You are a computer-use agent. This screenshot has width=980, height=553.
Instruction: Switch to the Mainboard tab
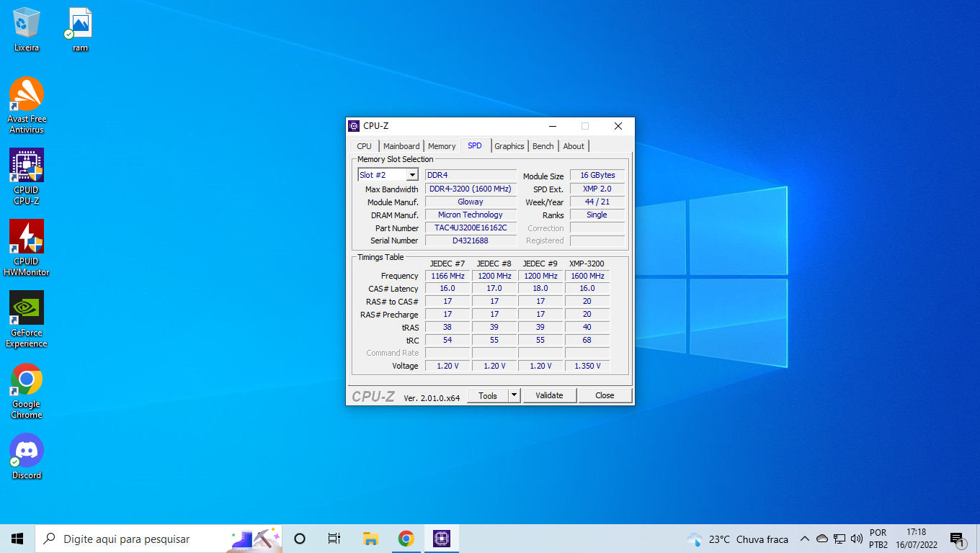(x=401, y=146)
